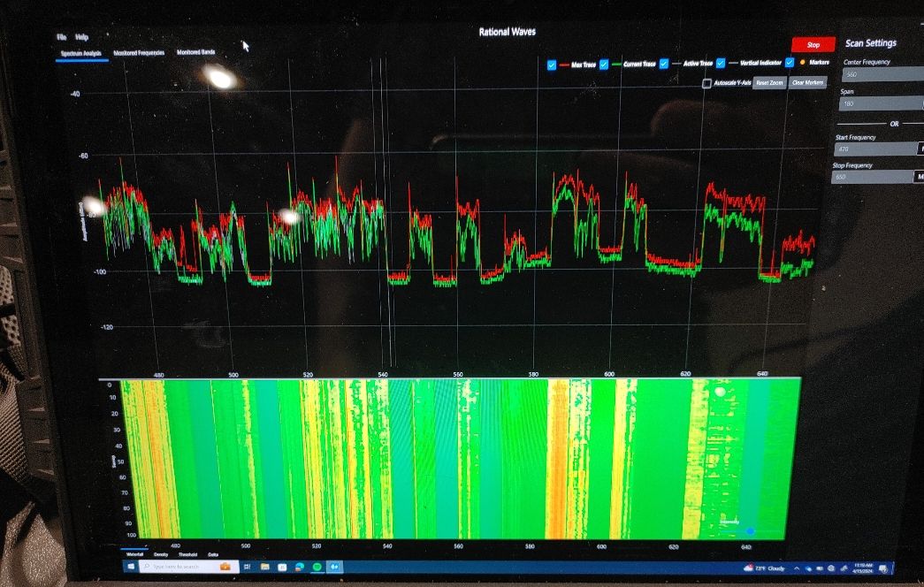Enable Autoscale Y-Axis checkbox

(706, 83)
